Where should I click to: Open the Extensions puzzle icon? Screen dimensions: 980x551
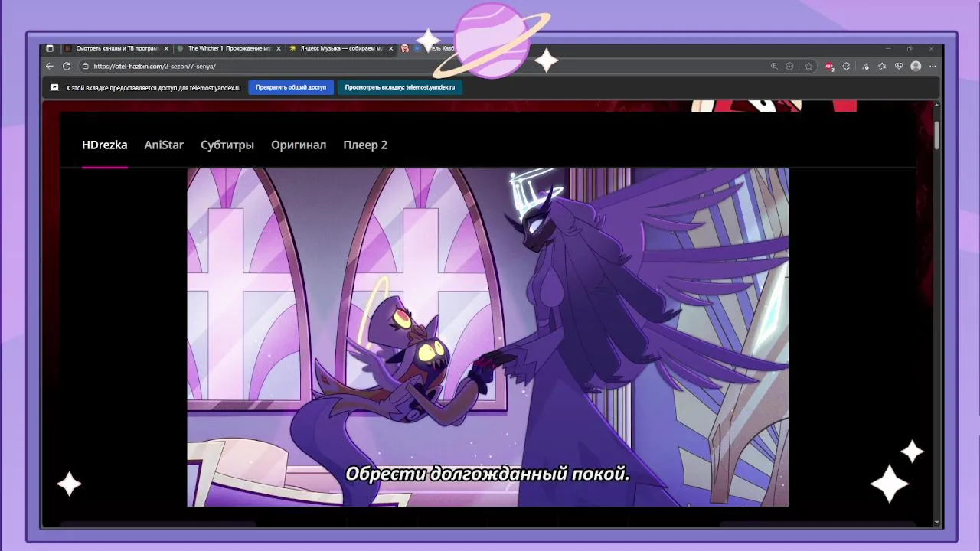tap(846, 67)
